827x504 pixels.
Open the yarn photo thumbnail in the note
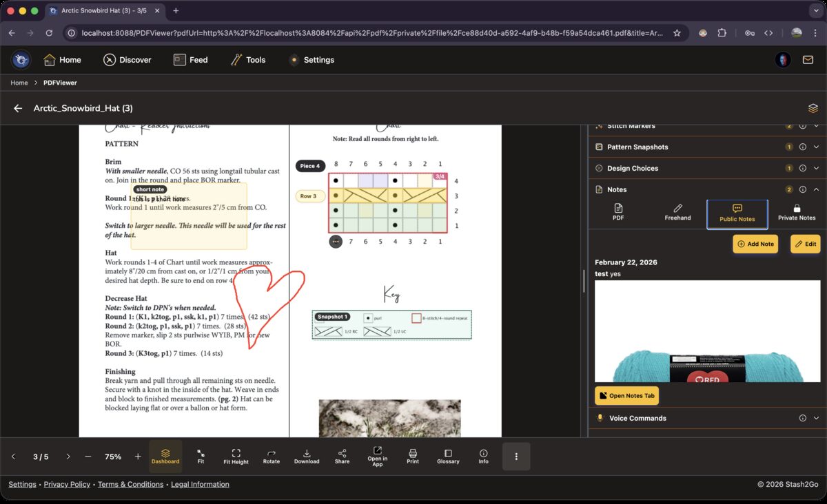(x=707, y=330)
